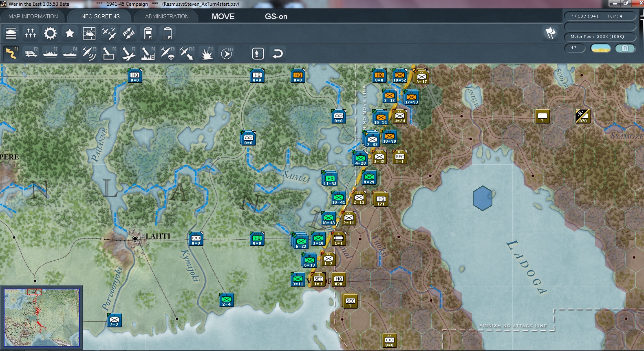Click the end turn flags icon
This screenshot has height=351, width=644.
tap(550, 33)
